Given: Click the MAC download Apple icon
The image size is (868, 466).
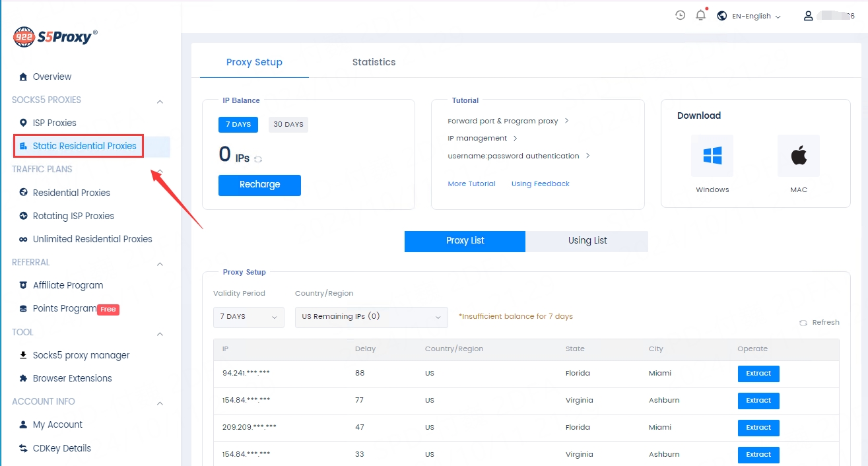Looking at the screenshot, I should coord(798,156).
